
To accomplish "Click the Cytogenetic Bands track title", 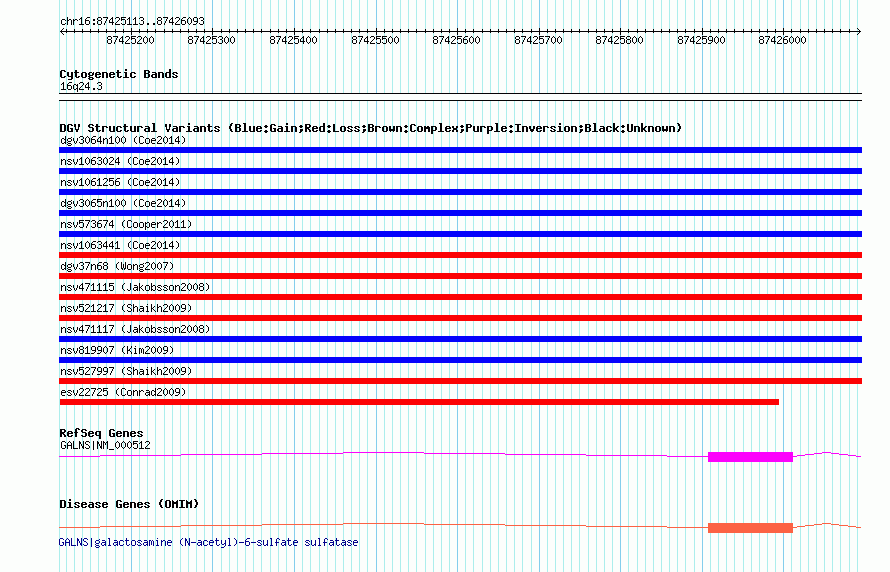I will [x=119, y=74].
